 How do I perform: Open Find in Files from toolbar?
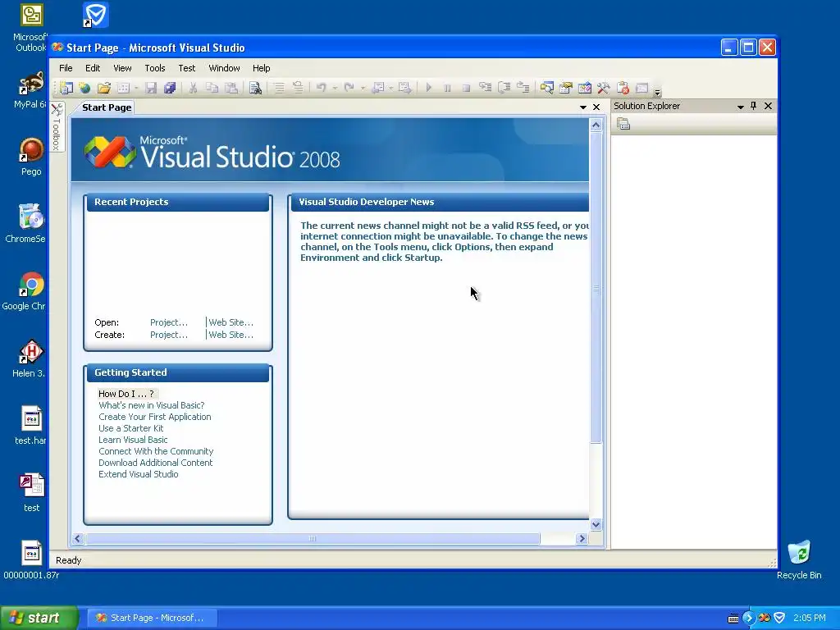256,88
